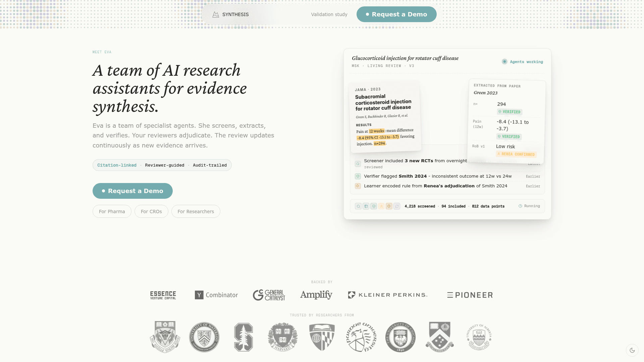Click the University of Alberta crest
Image resolution: width=644 pixels, height=362 pixels.
tap(479, 337)
